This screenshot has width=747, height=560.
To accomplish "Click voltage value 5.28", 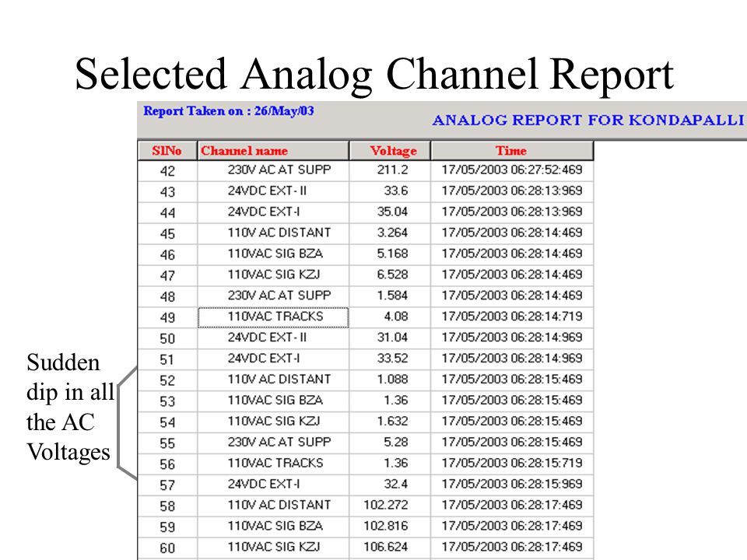I will (396, 443).
